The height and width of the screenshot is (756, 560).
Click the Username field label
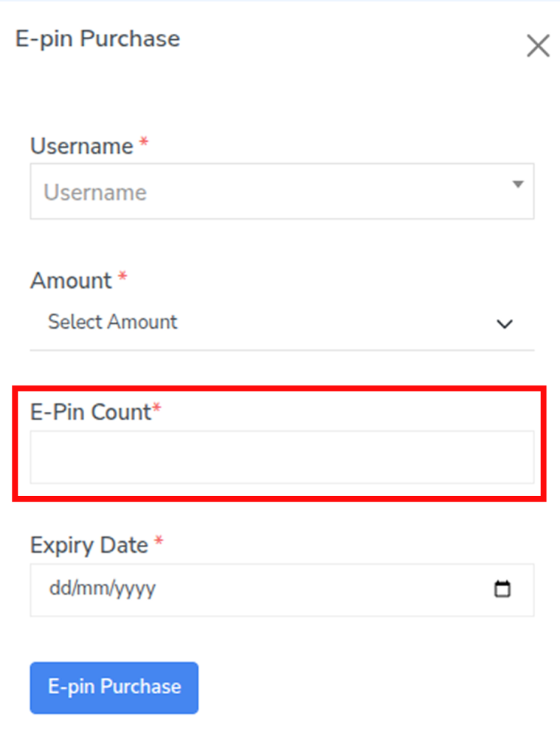click(x=81, y=146)
